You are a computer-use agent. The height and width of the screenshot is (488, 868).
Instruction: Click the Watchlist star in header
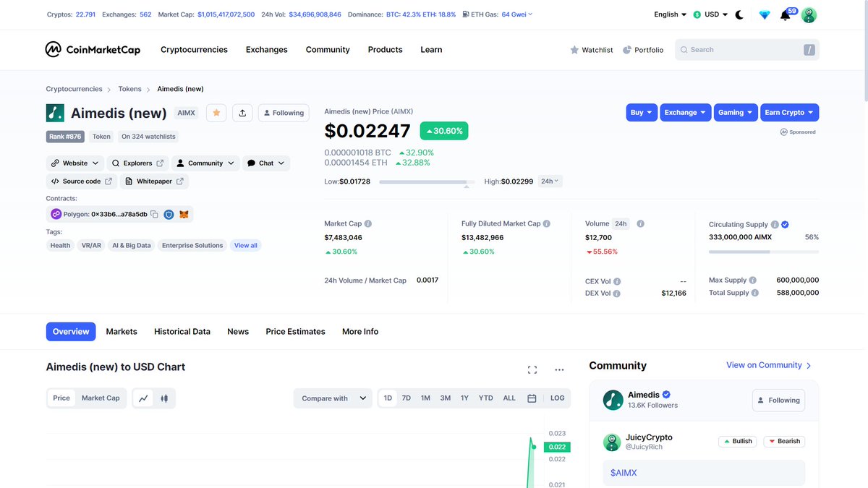(574, 50)
